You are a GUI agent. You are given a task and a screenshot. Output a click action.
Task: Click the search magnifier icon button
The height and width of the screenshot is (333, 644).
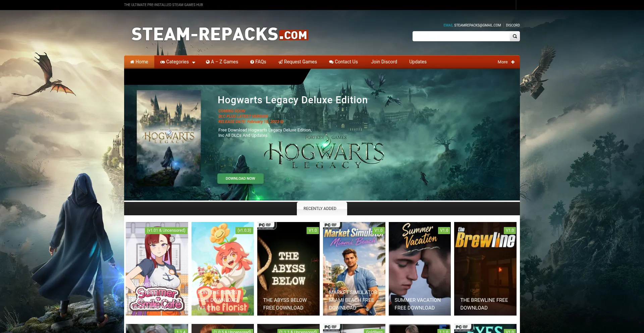515,36
